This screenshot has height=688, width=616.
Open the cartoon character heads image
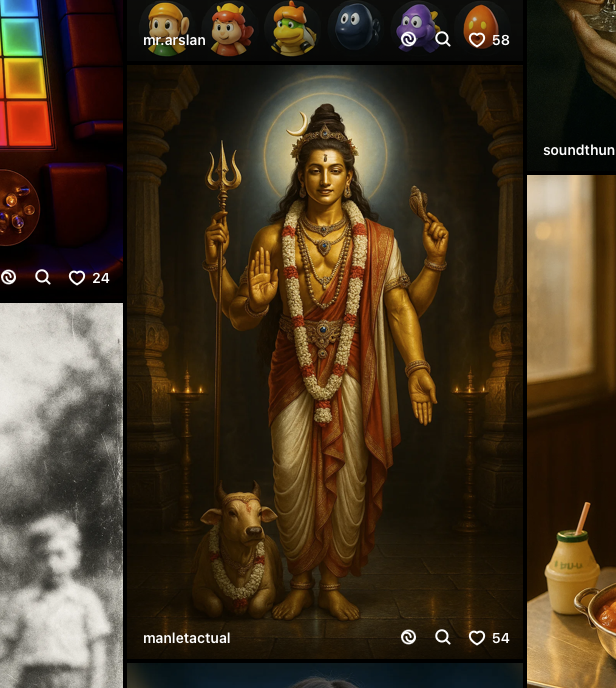325,30
